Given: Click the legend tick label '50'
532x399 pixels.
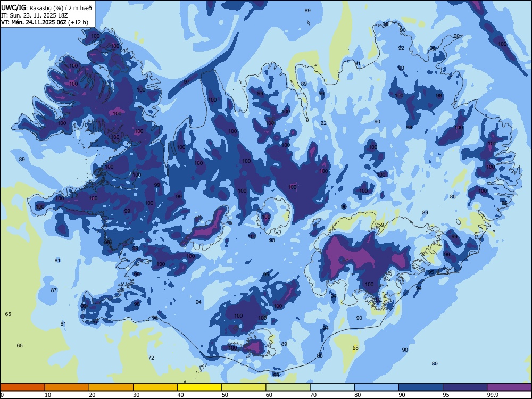Looking at the screenshot, I should 225,395.
